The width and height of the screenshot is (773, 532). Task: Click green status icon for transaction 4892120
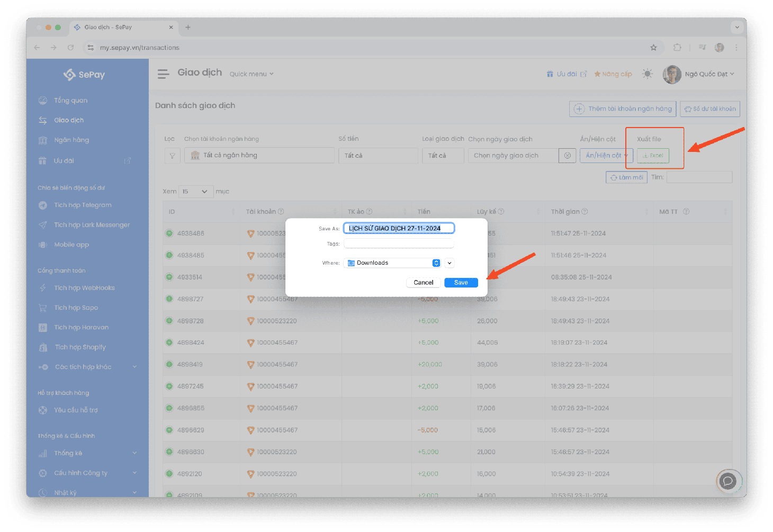169,474
